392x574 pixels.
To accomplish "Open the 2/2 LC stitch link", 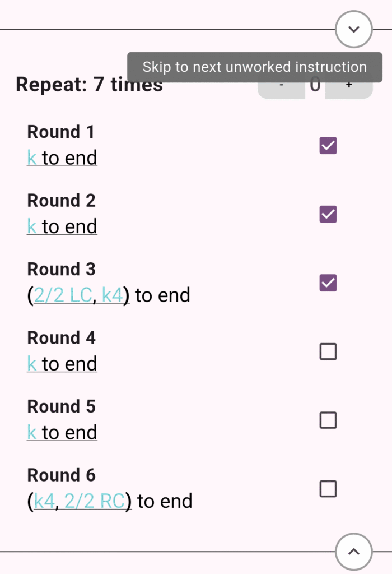I will pyautogui.click(x=63, y=295).
